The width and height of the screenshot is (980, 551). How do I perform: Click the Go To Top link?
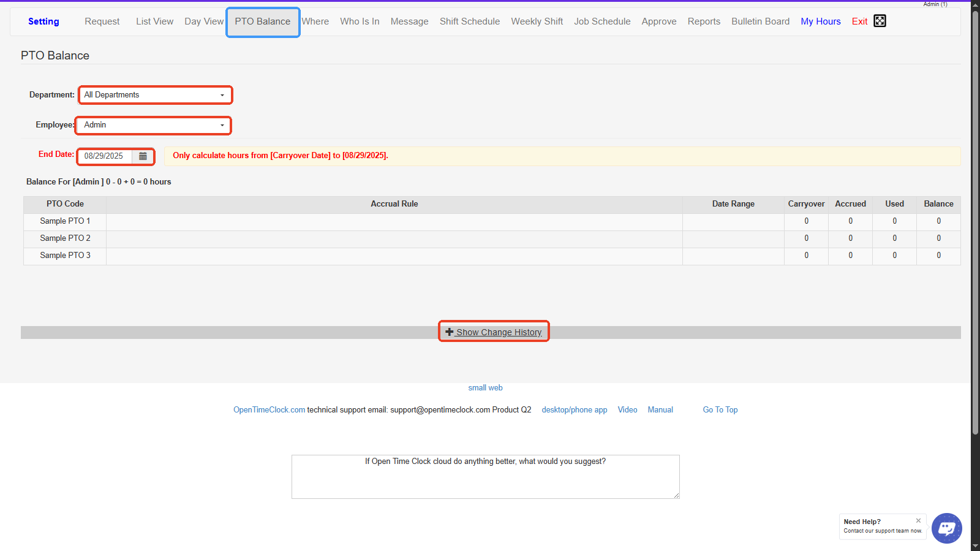(720, 410)
